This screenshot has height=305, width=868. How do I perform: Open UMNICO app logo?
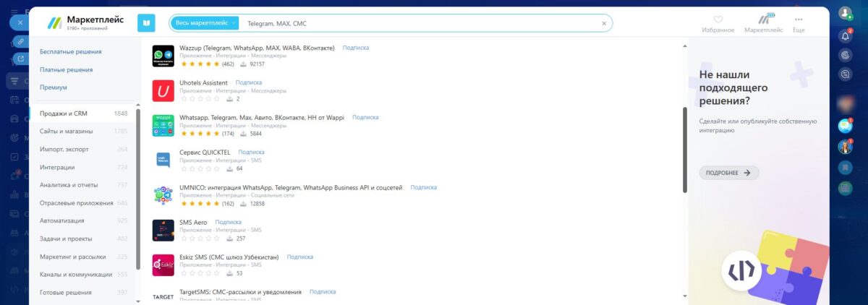tap(163, 195)
